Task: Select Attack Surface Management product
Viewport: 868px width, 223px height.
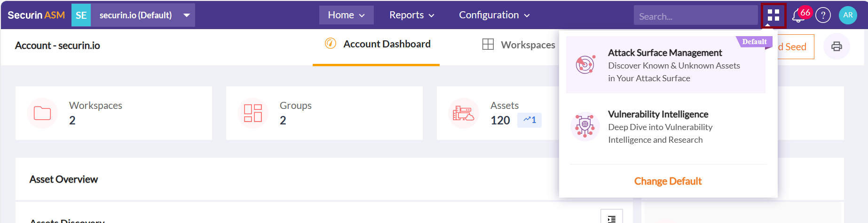Action: [665, 65]
